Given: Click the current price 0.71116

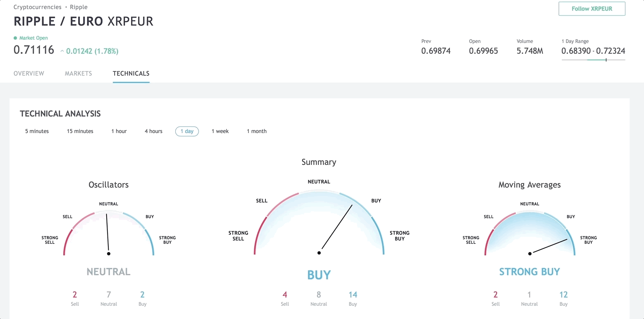Looking at the screenshot, I should tap(34, 50).
